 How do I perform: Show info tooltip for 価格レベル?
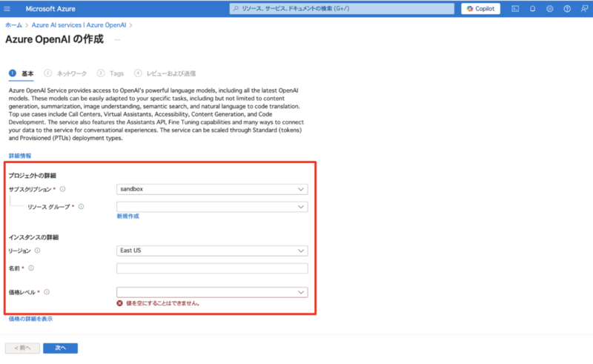(x=47, y=292)
